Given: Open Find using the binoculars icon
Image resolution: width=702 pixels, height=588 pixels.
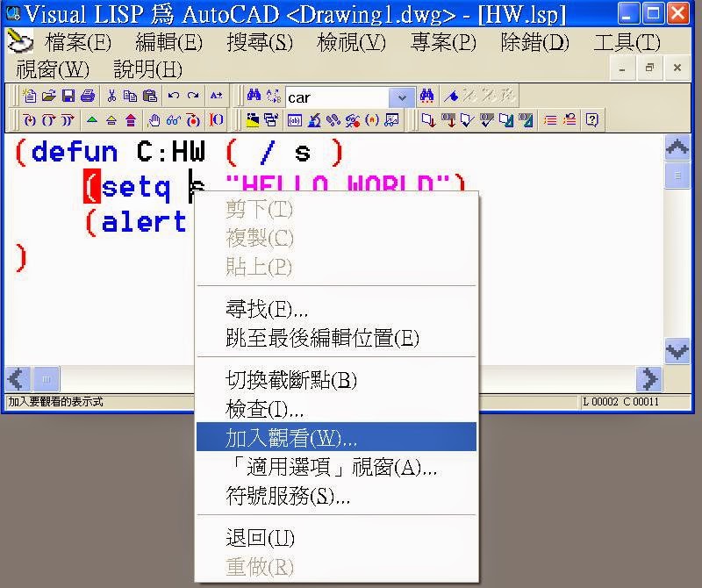Looking at the screenshot, I should [x=252, y=97].
